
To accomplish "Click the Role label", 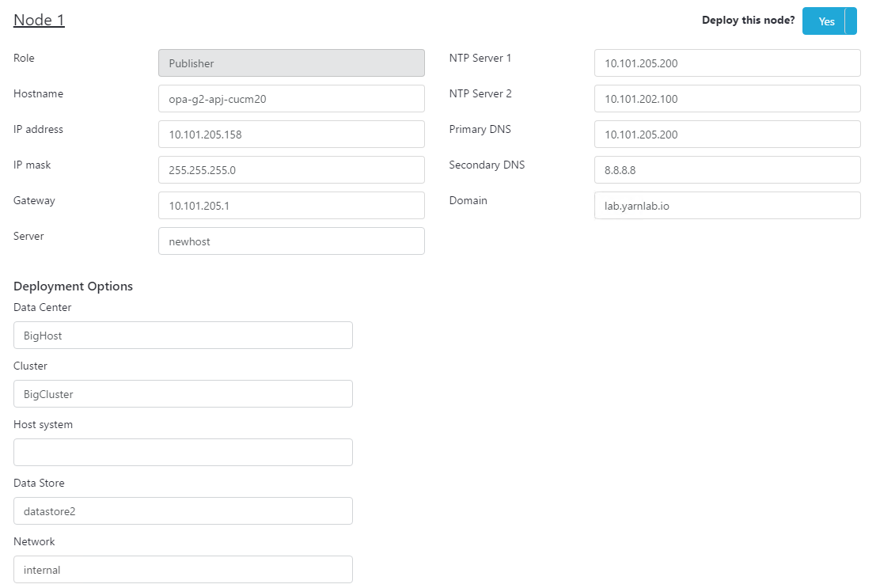I will [24, 58].
